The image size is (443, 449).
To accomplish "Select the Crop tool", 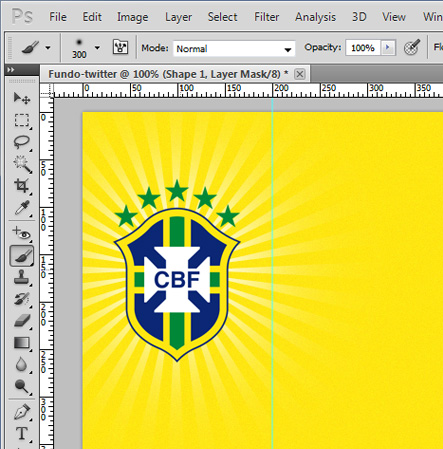I will coord(22,186).
